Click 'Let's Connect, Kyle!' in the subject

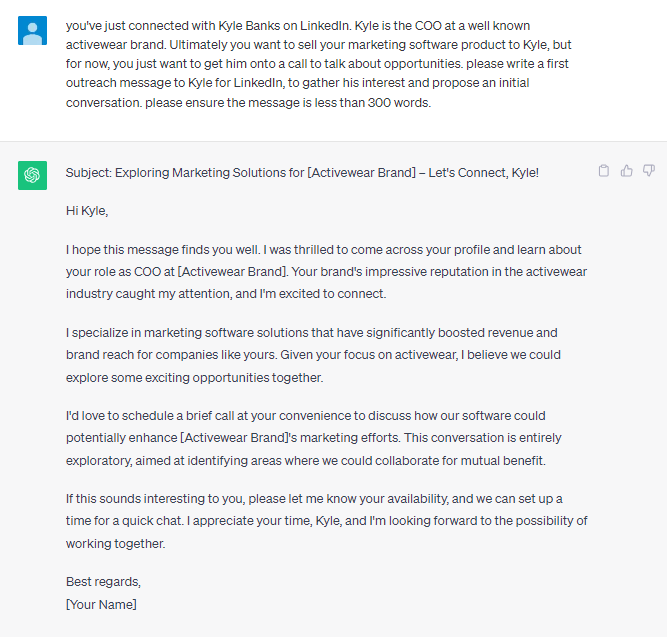point(484,173)
